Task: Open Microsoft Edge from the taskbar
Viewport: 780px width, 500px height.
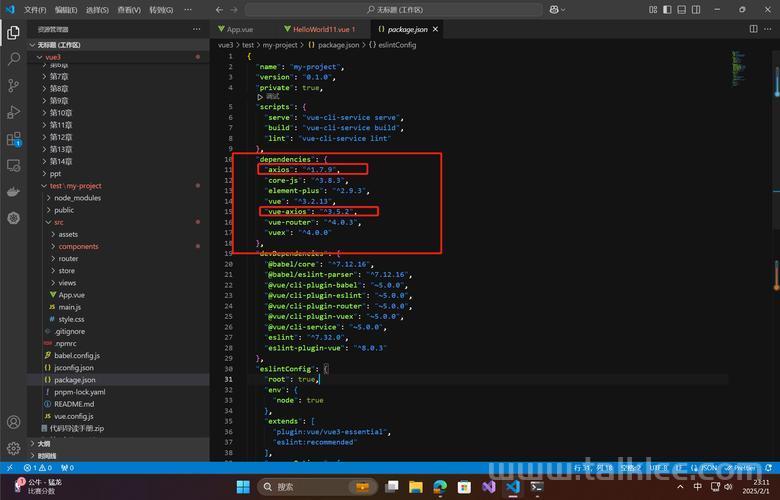Action: coord(440,487)
